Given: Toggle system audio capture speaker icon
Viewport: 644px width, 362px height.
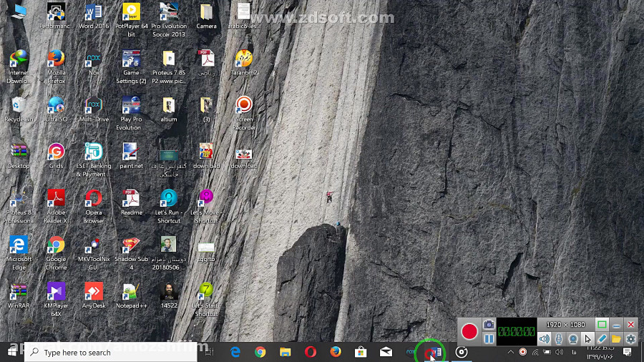Looking at the screenshot, I should click(545, 338).
